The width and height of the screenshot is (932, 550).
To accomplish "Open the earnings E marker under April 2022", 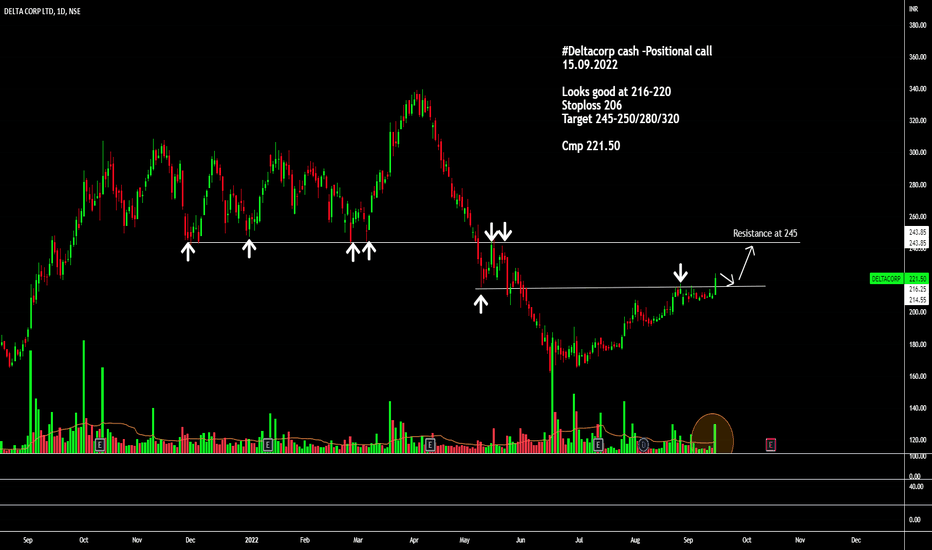I will pyautogui.click(x=430, y=444).
